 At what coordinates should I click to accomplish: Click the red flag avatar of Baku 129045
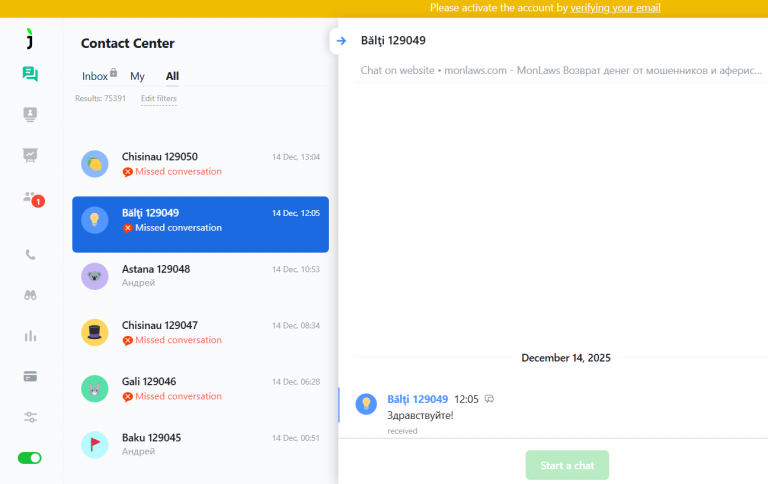coord(95,444)
